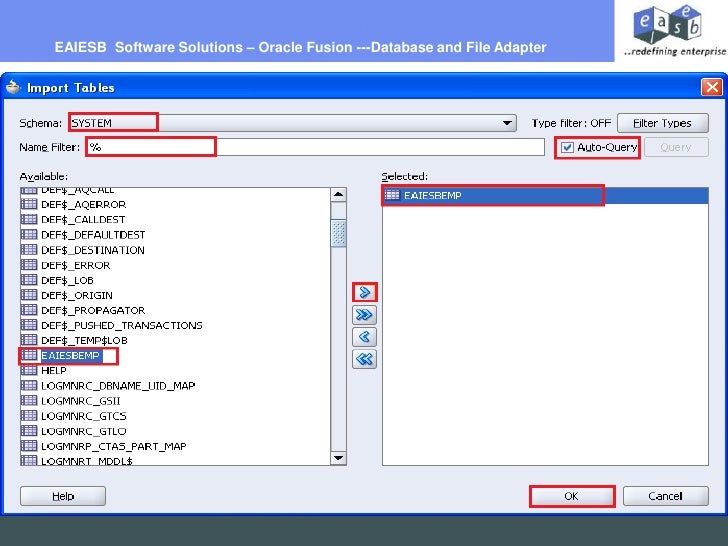Click table icon next to DEF$_LOB

click(x=29, y=280)
